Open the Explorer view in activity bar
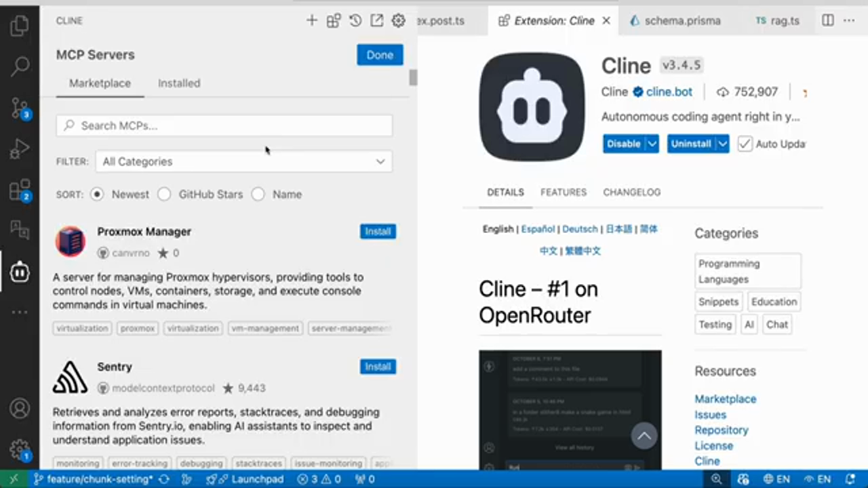 point(20,26)
